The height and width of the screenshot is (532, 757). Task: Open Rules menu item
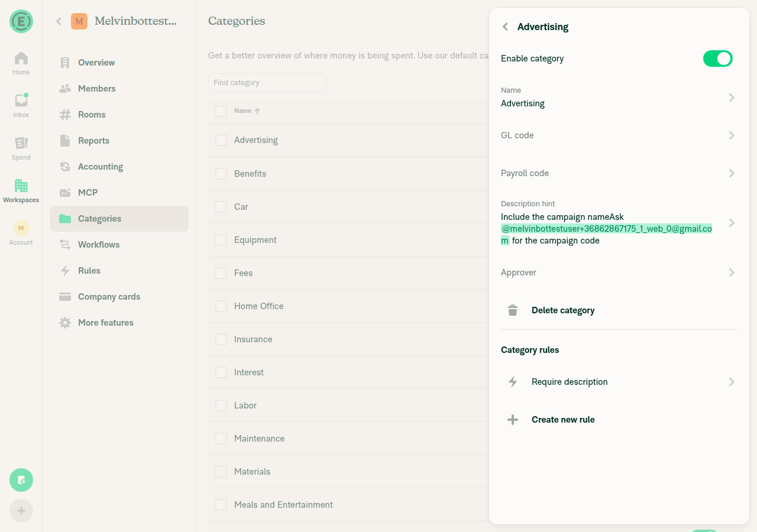[x=119, y=271]
